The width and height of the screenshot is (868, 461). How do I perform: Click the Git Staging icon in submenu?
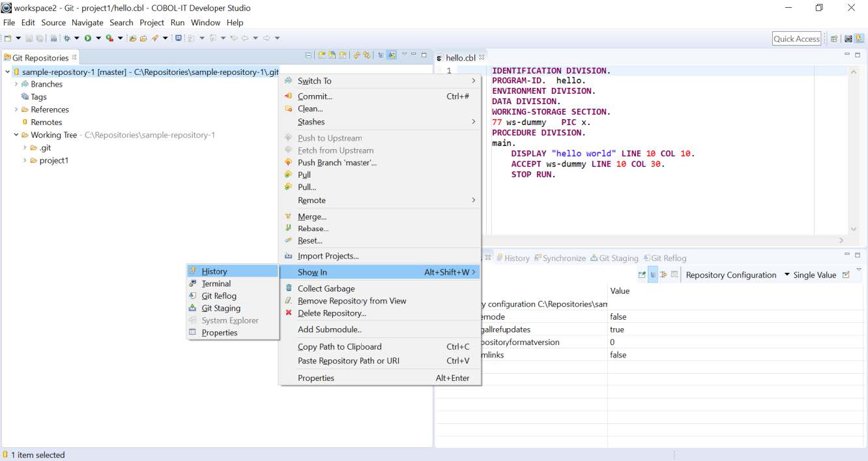[192, 308]
